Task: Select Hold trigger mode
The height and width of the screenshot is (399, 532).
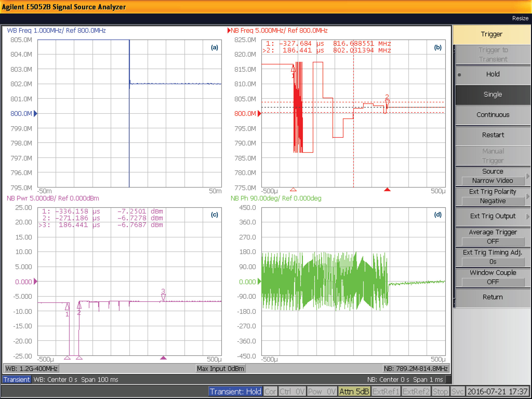Action: tap(493, 74)
